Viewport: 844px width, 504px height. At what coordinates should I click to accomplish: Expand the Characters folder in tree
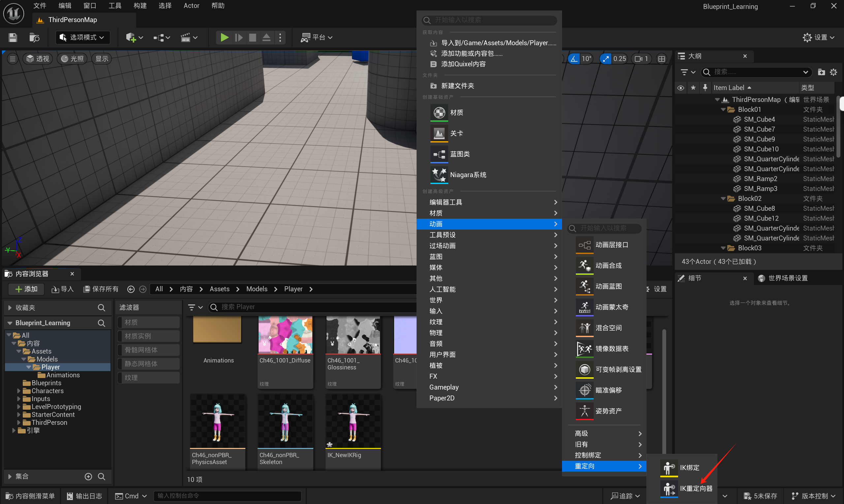(x=19, y=391)
